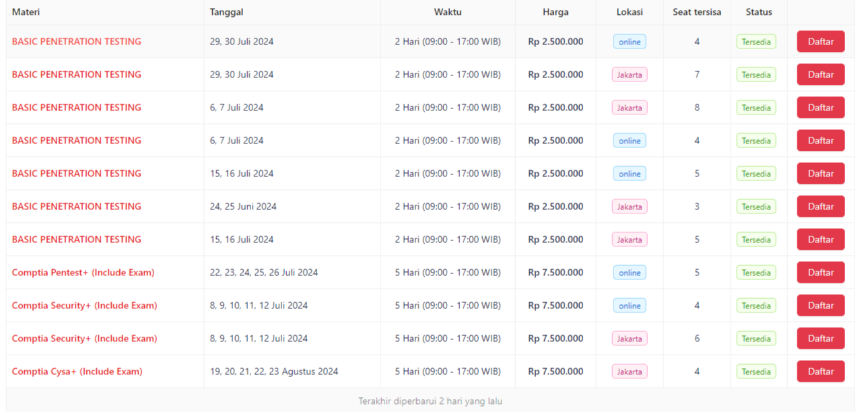
Task: Open Jakarta Basic Penetration Testing link dated 15, 16 Juli
Action: pyautogui.click(x=76, y=240)
